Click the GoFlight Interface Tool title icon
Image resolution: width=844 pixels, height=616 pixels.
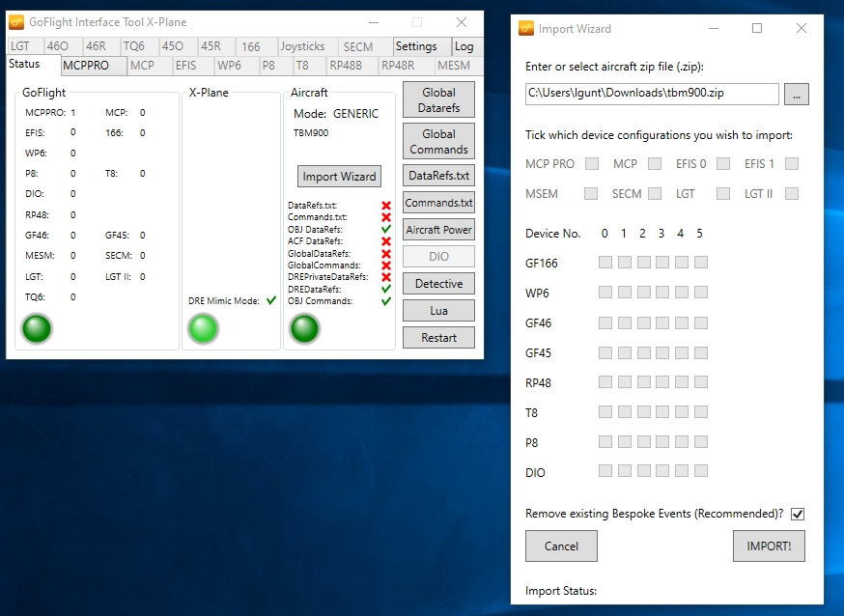16,22
